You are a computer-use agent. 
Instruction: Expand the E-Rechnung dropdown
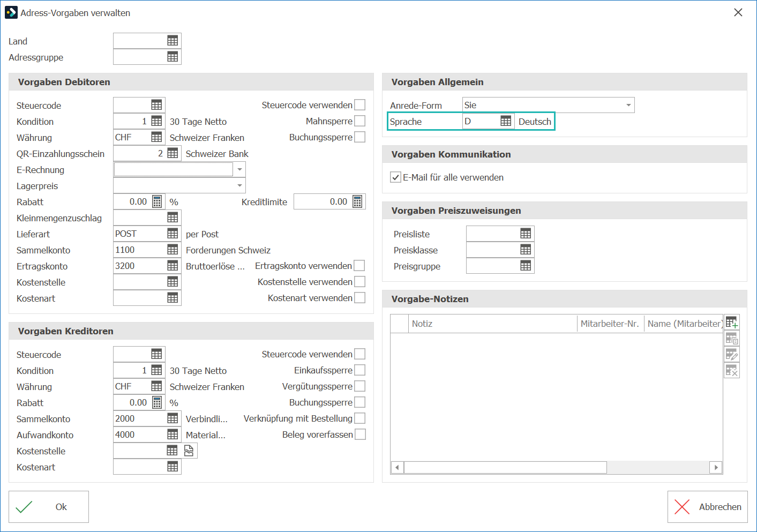point(239,169)
